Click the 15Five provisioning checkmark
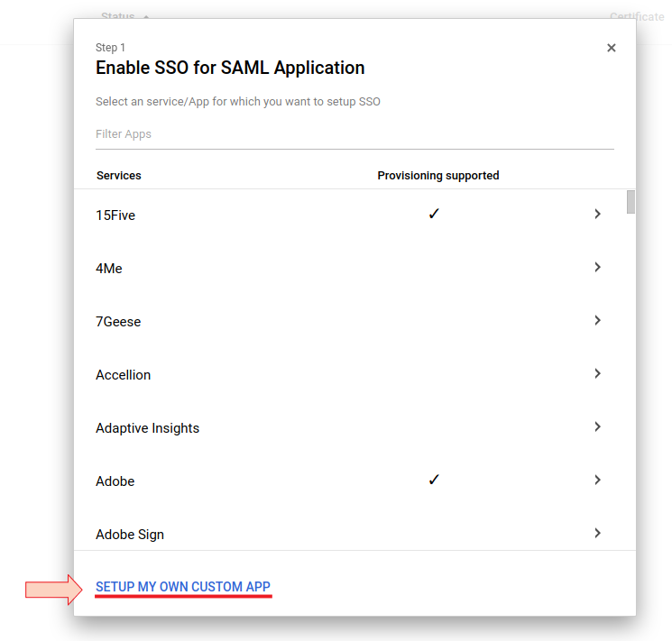Screen dimensions: 672x641 (434, 214)
